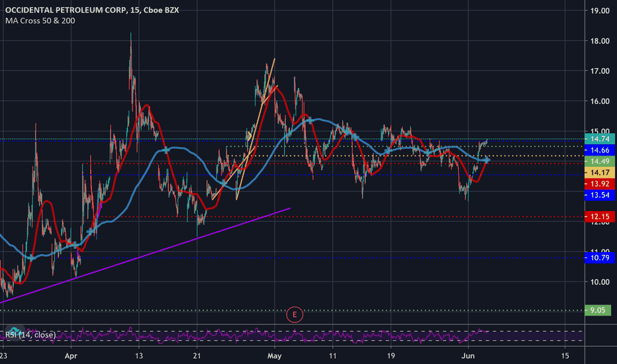The image size is (617, 364).
Task: Click the blue 13.54 price label
Action: 600,195
